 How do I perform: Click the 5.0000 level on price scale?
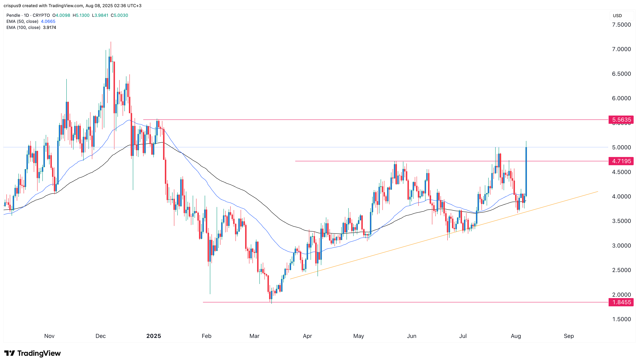621,148
